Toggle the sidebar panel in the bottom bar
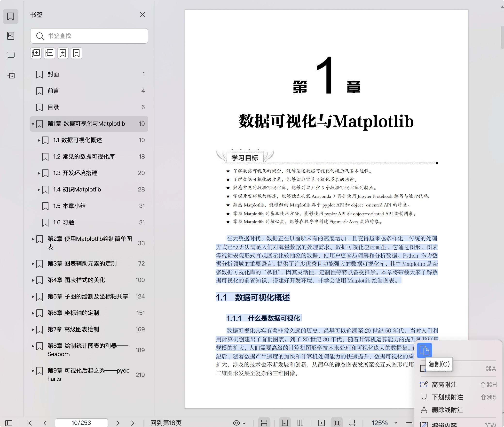This screenshot has width=504, height=427. [x=9, y=423]
